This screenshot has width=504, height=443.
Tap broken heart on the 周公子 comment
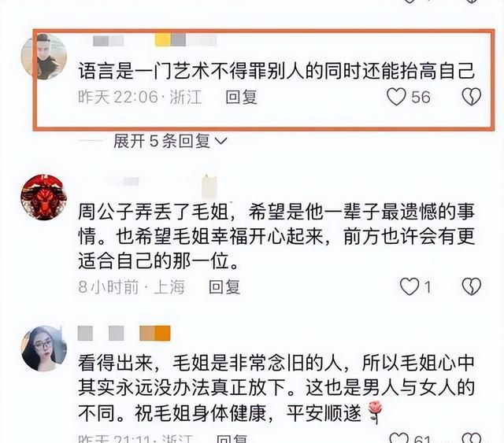471,286
